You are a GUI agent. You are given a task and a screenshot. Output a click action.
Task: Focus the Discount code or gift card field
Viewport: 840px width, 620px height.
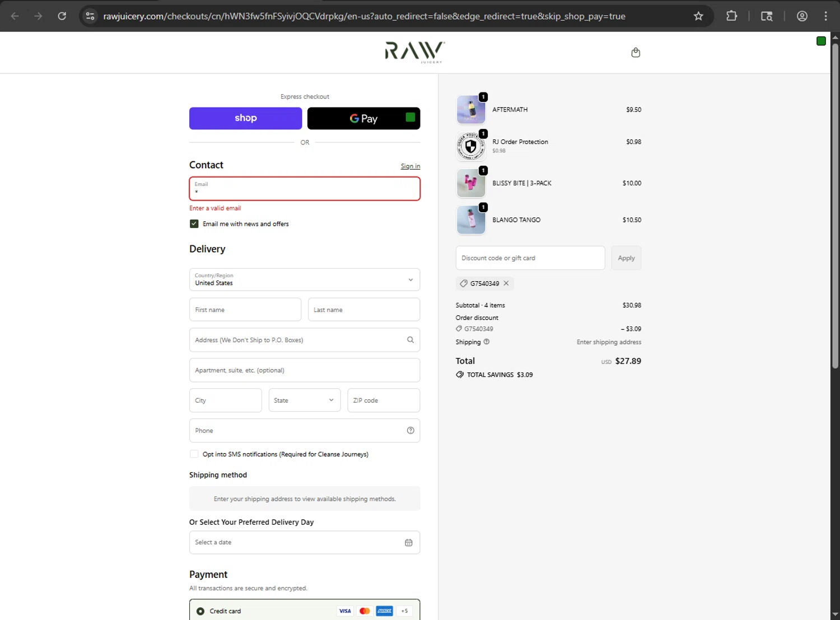[x=530, y=258]
